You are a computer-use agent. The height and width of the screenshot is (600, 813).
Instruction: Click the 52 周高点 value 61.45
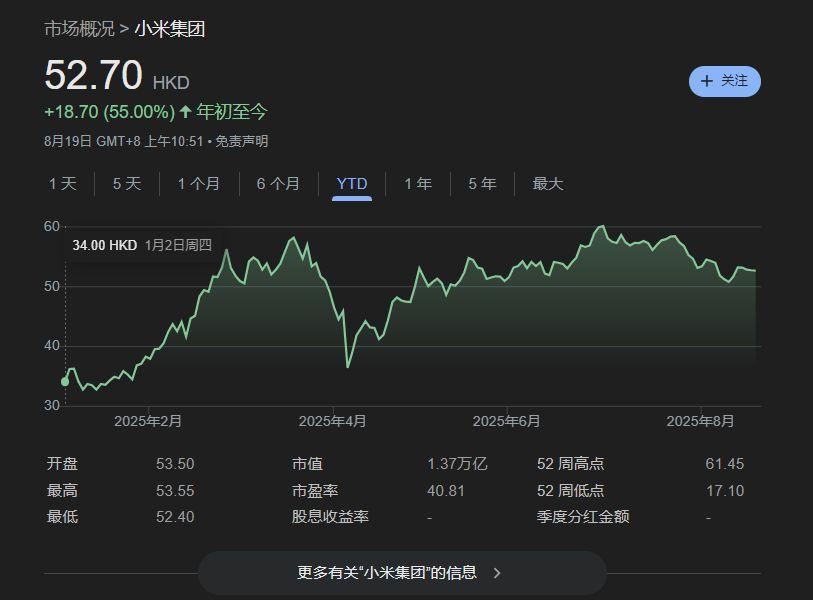724,464
